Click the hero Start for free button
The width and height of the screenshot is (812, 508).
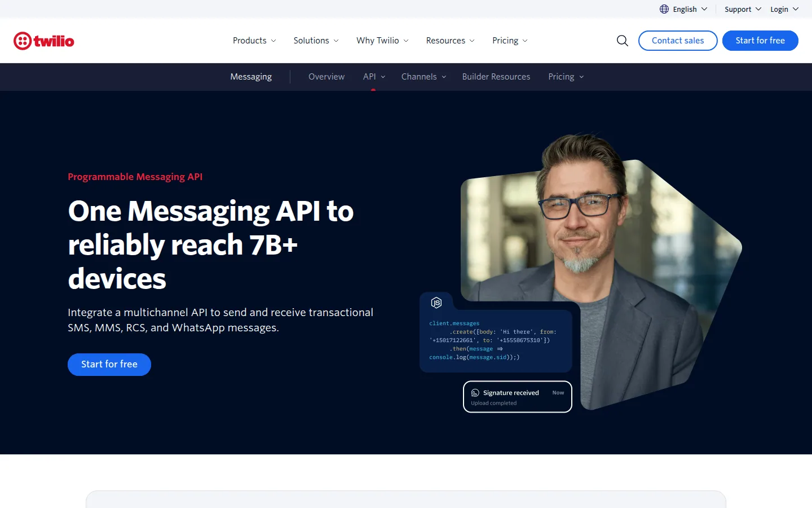[x=109, y=365]
